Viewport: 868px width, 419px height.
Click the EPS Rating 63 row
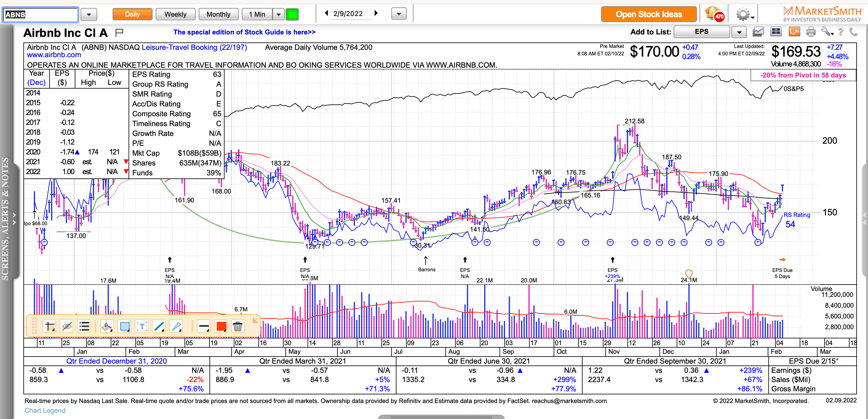click(176, 74)
